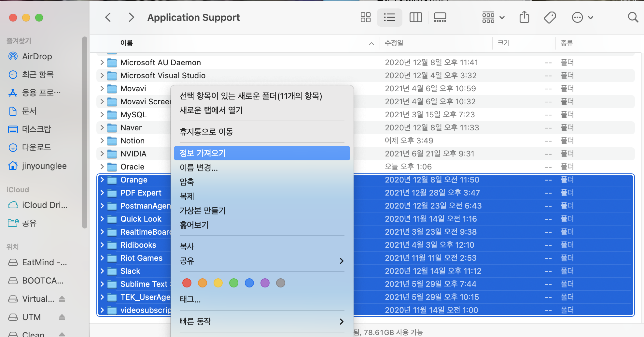Apply the yellow tag color

[218, 283]
